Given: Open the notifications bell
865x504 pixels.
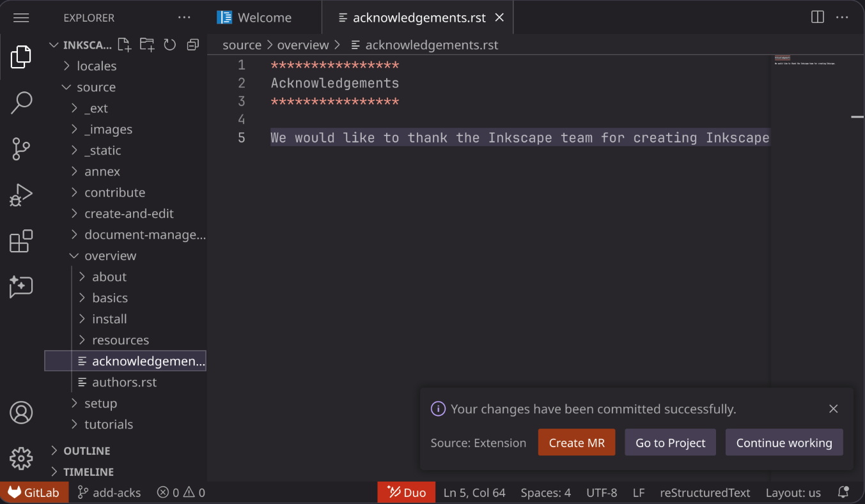Looking at the screenshot, I should click(x=843, y=493).
